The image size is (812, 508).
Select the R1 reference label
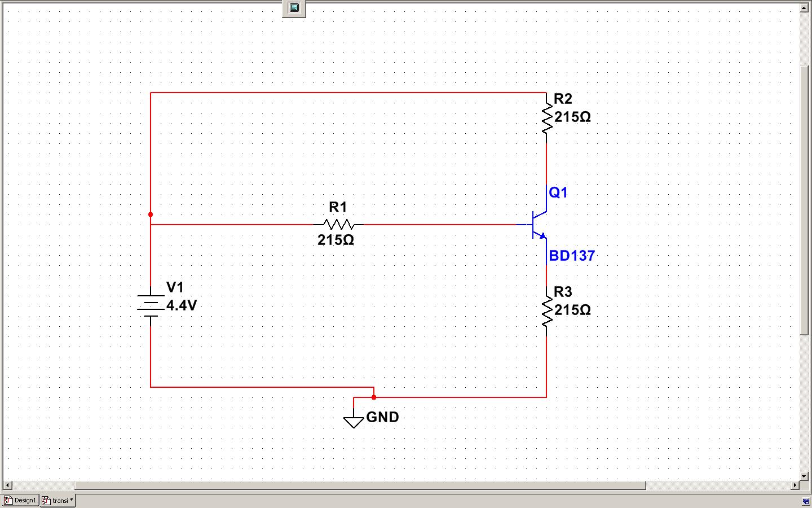[x=338, y=207]
